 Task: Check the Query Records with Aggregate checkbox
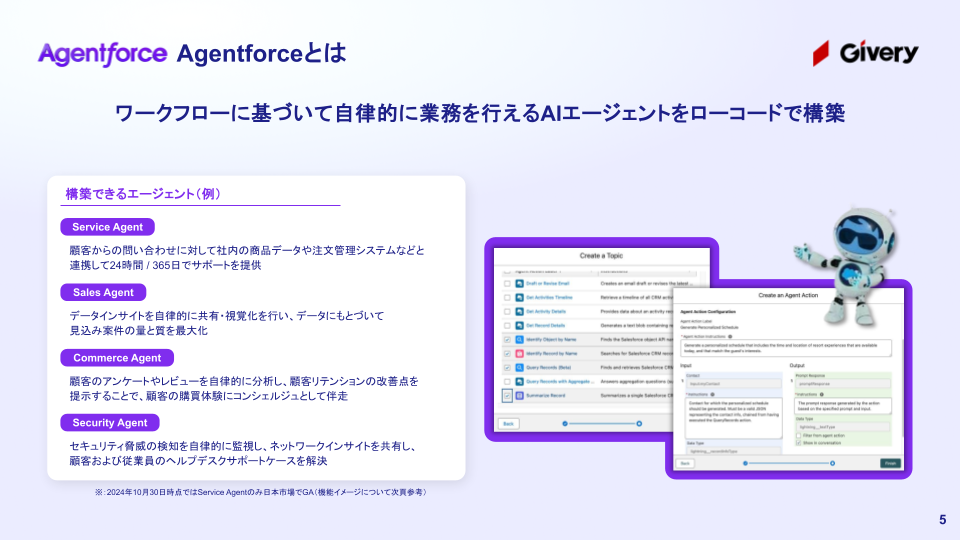tap(507, 381)
